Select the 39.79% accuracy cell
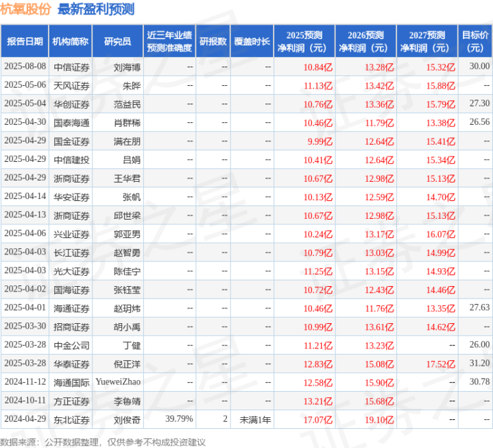493x448 pixels. click(179, 418)
